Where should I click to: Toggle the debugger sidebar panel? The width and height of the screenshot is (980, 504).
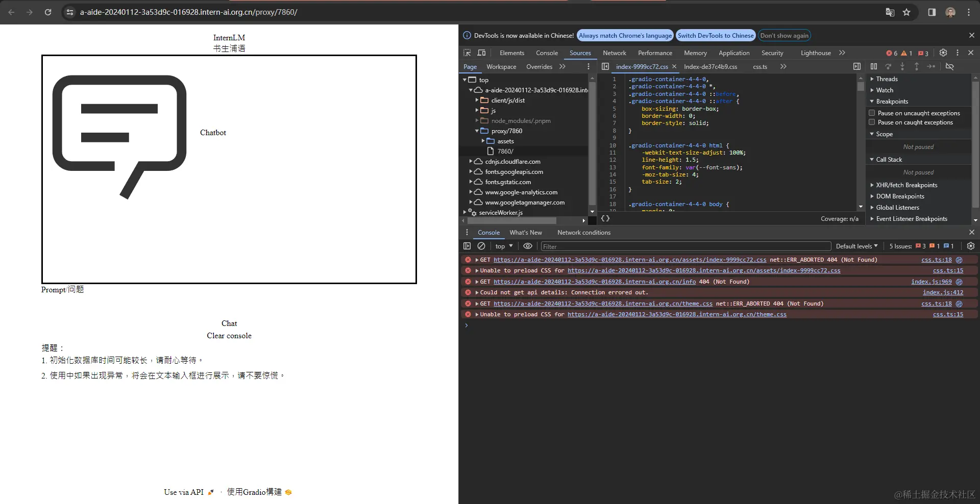(x=857, y=66)
